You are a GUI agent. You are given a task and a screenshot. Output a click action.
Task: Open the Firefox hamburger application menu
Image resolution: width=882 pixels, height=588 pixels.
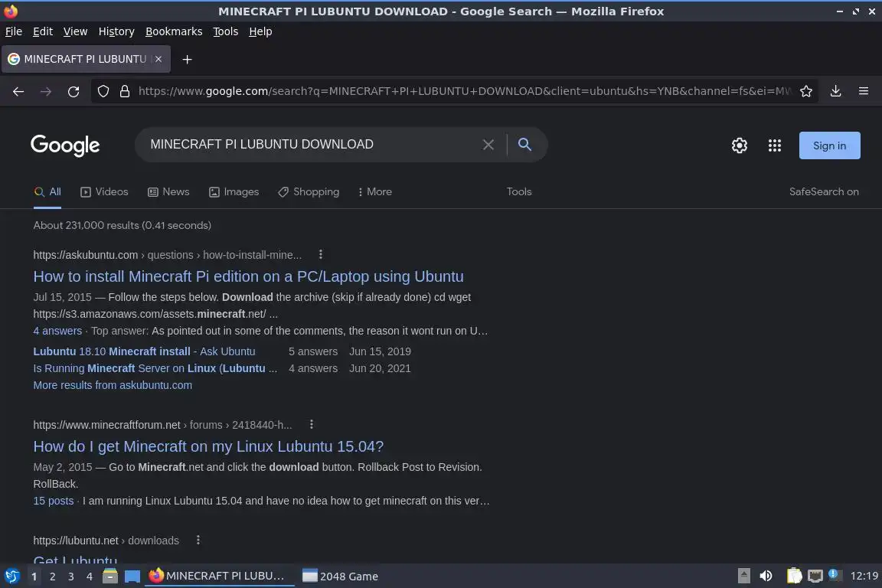coord(864,91)
